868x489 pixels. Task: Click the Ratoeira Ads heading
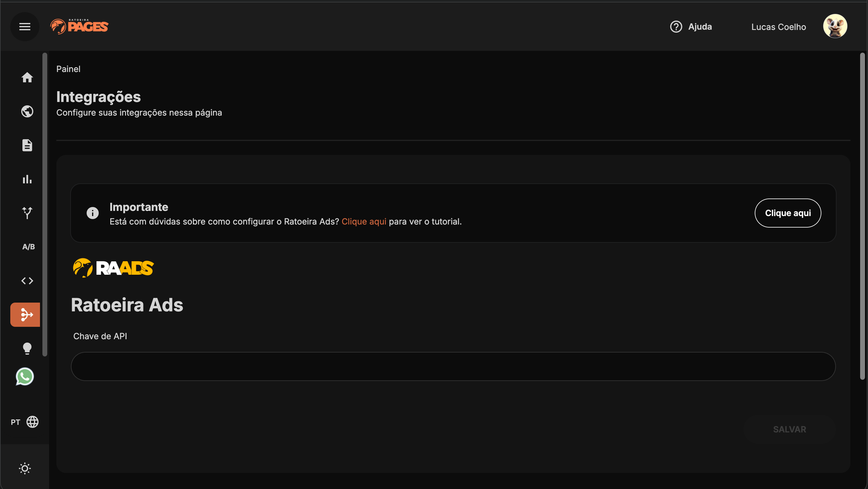click(127, 305)
